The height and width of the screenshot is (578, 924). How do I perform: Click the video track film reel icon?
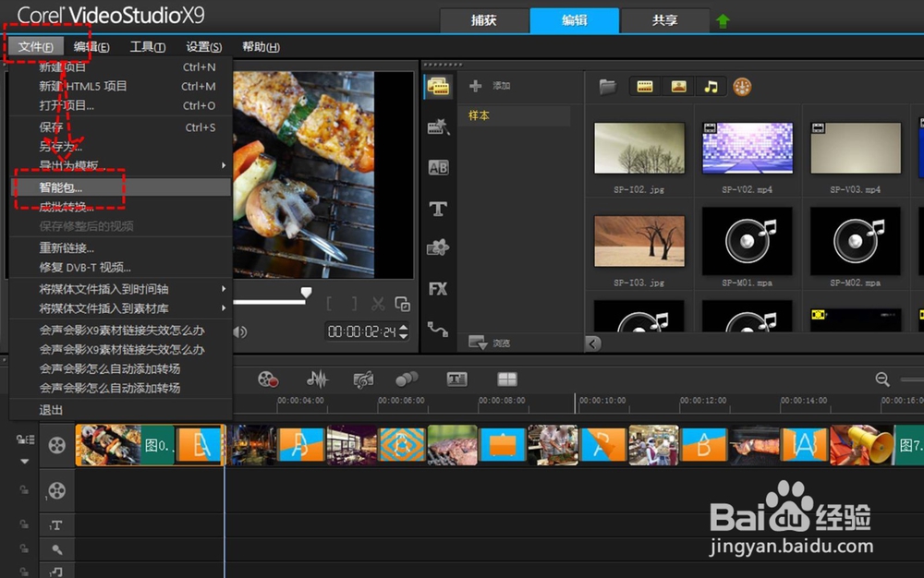(x=56, y=446)
